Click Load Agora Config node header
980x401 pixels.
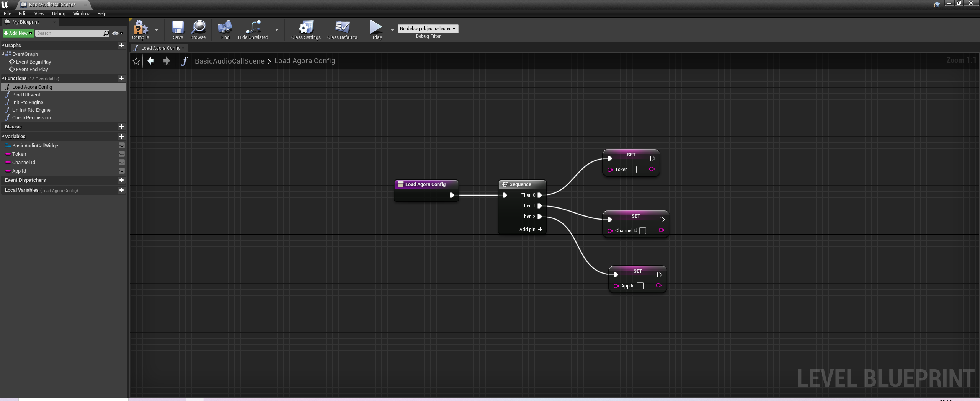[426, 184]
